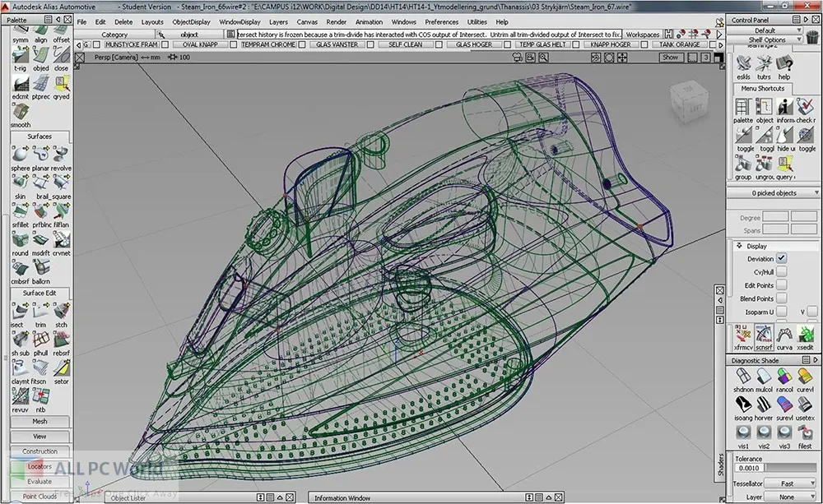Click the Show button in viewport
The height and width of the screenshot is (504, 823).
(671, 58)
